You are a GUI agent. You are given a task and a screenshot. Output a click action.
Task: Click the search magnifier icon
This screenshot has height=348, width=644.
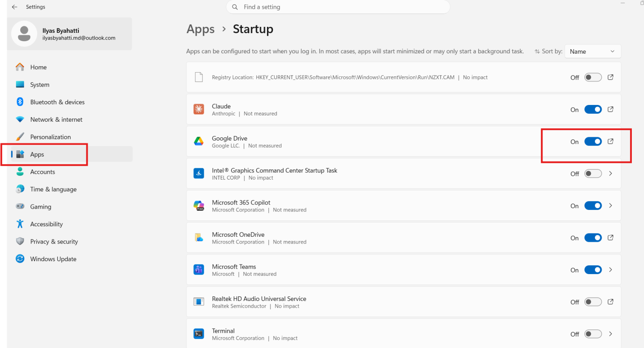point(235,7)
